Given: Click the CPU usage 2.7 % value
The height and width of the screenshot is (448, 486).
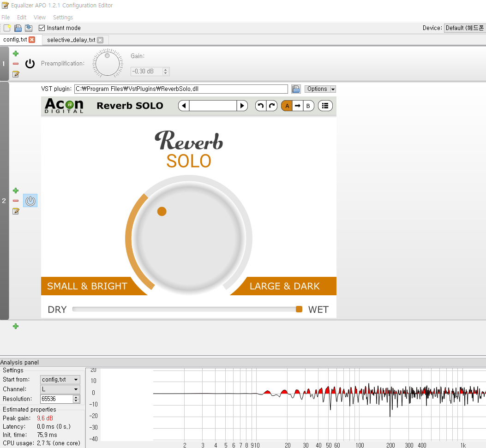Looking at the screenshot, I should [59, 443].
